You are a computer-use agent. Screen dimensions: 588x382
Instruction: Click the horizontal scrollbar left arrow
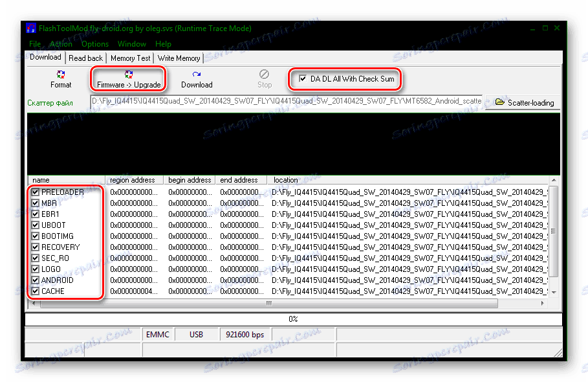[34, 303]
